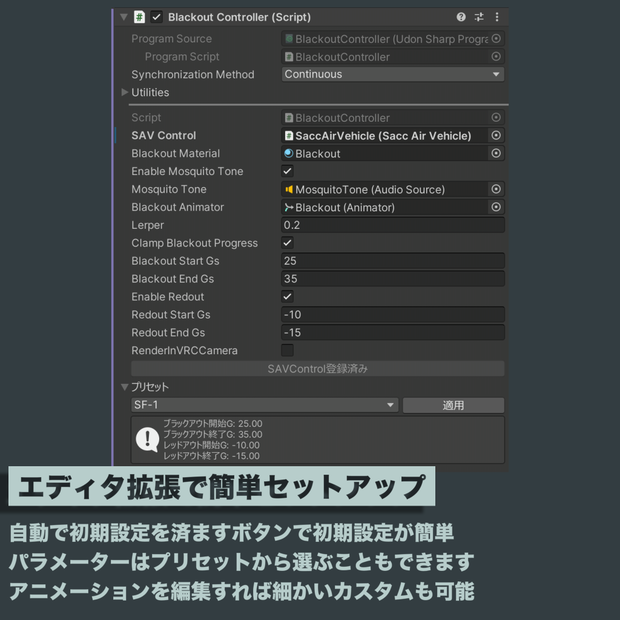Viewport: 620px width, 620px height.
Task: Toggle the Enable Mosquito Tone checkbox
Action: pos(287,171)
